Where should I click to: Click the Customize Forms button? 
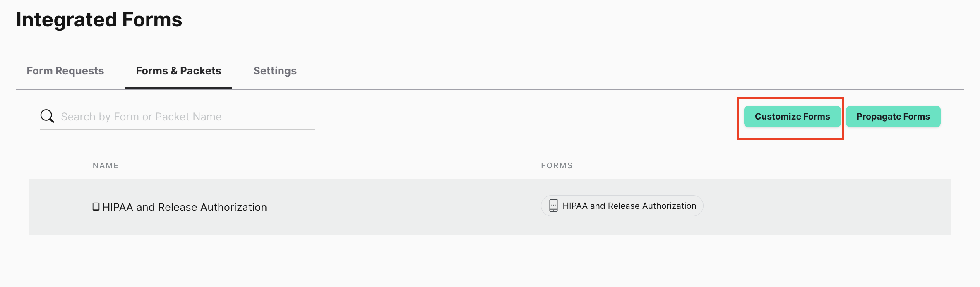point(792,117)
